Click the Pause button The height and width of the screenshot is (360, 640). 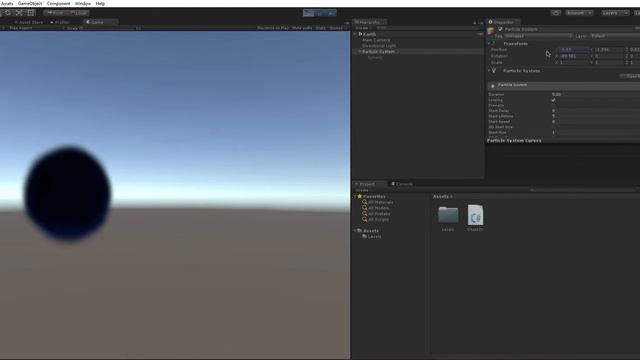(320, 13)
